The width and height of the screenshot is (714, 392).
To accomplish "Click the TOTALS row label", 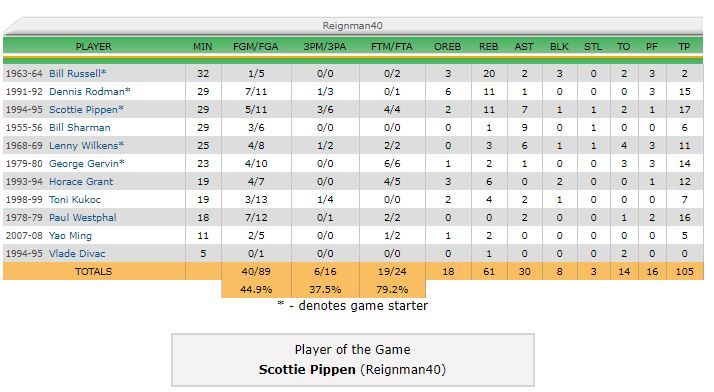I will click(x=93, y=271).
